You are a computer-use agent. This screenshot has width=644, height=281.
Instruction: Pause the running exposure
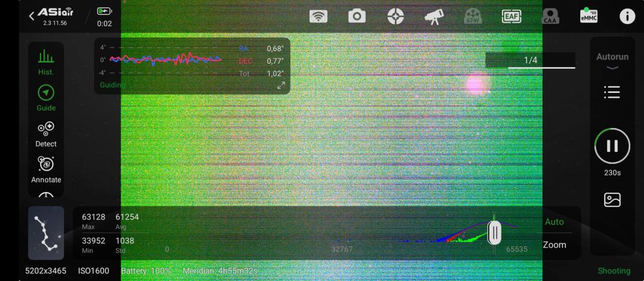click(613, 146)
